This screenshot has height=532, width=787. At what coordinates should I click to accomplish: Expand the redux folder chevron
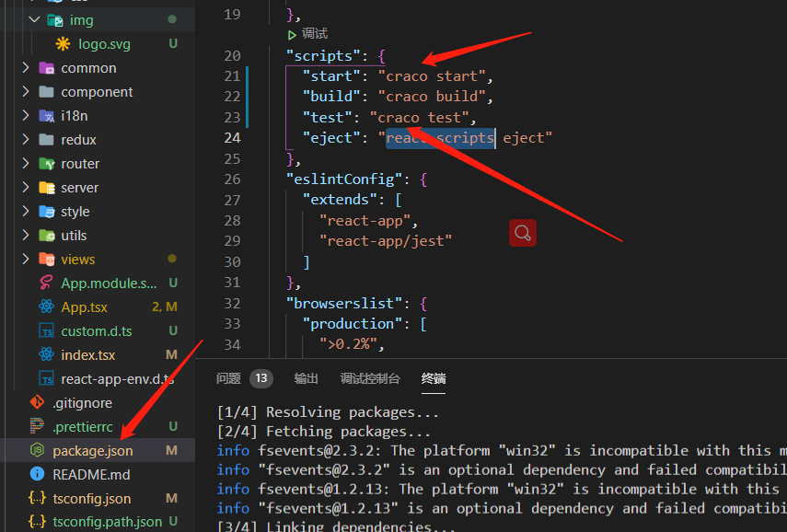pyautogui.click(x=26, y=139)
